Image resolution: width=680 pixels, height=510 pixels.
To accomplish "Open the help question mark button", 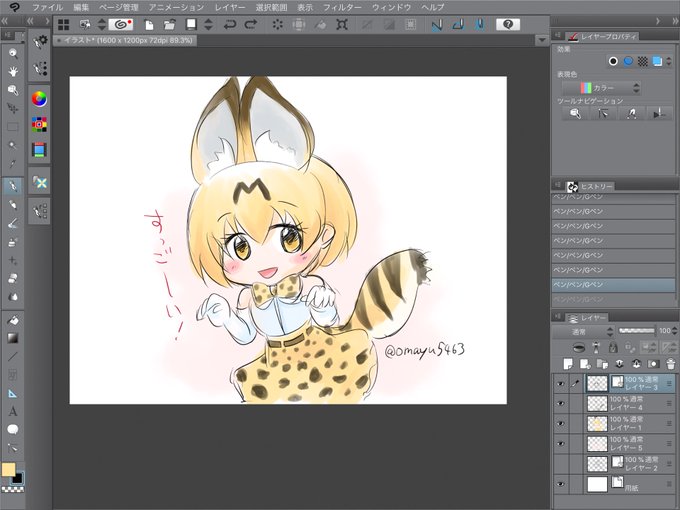I will 508,24.
